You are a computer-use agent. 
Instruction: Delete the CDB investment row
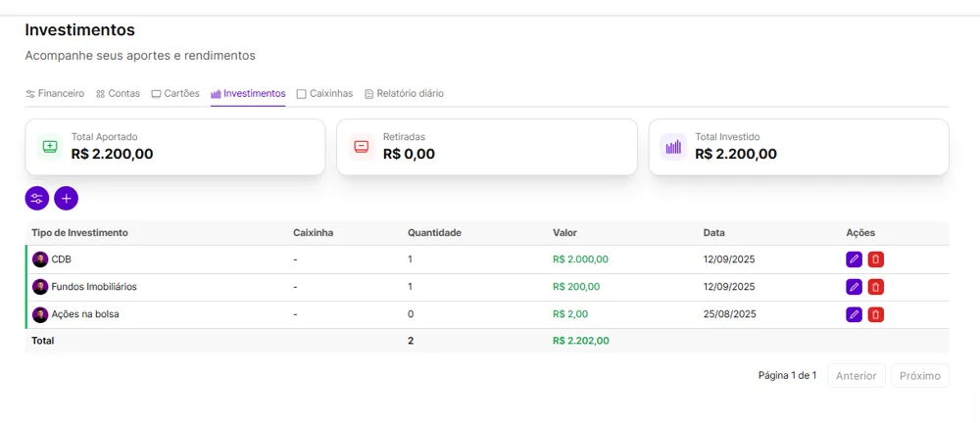(x=875, y=259)
